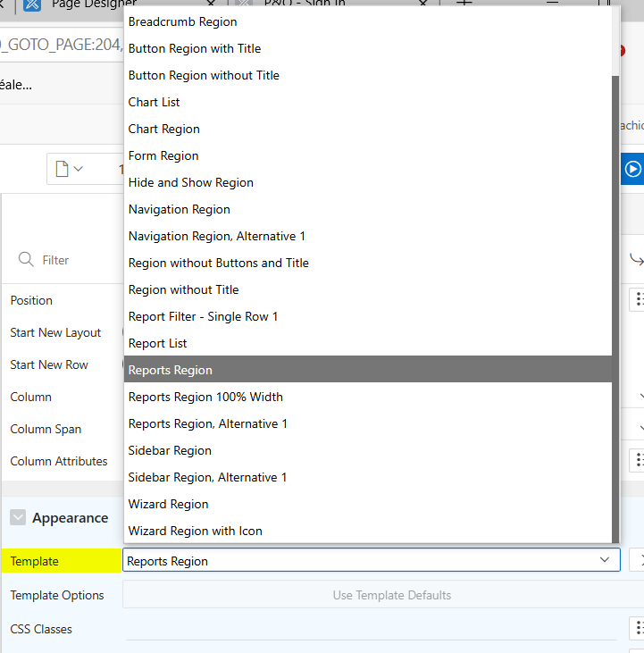Click the Run Page play button
This screenshot has width=644, height=653.
tap(632, 169)
